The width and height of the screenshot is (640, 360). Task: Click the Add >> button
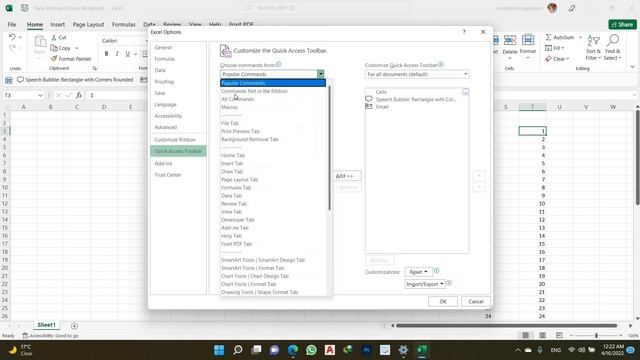347,176
